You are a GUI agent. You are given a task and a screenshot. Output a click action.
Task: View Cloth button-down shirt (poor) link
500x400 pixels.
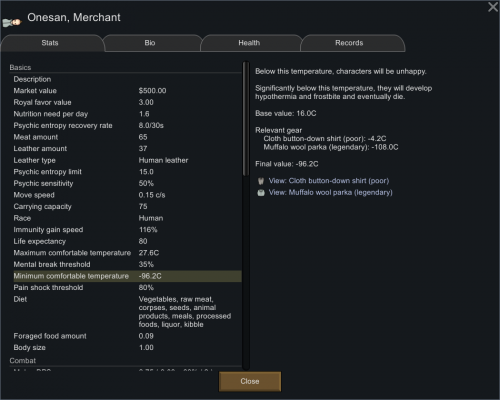coord(329,181)
